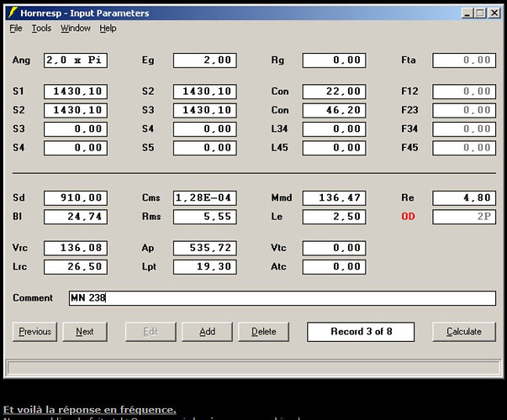Select the OD field showing 2P
This screenshot has width=507, height=420.
point(464,217)
